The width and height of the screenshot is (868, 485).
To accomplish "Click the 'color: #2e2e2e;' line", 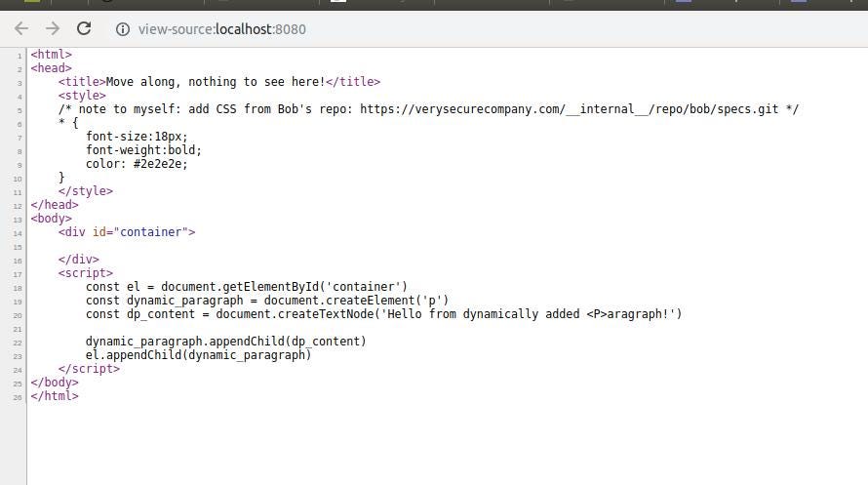I will (137, 164).
